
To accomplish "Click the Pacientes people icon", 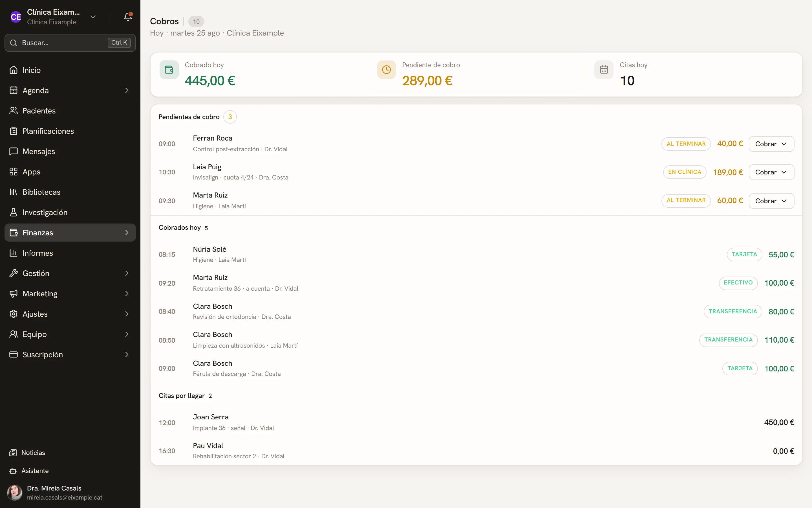I will [x=14, y=111].
